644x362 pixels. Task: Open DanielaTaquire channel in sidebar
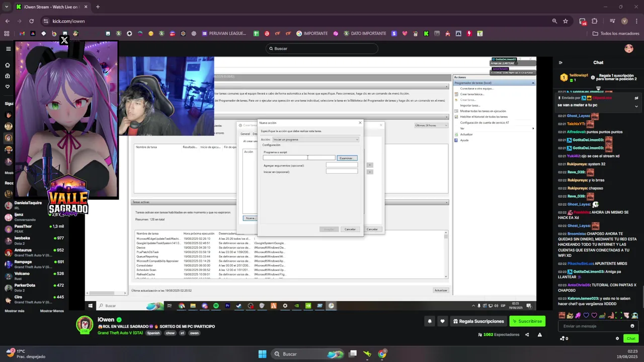34,205
